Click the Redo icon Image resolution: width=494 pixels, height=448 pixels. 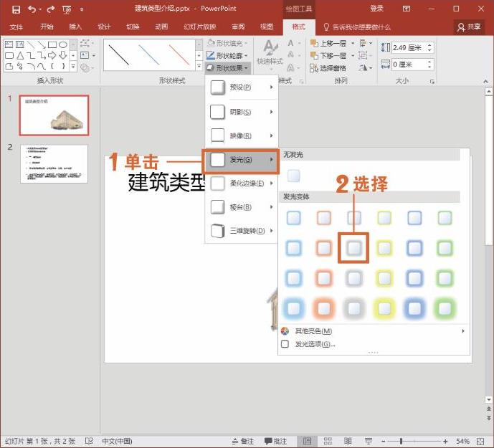(x=50, y=9)
